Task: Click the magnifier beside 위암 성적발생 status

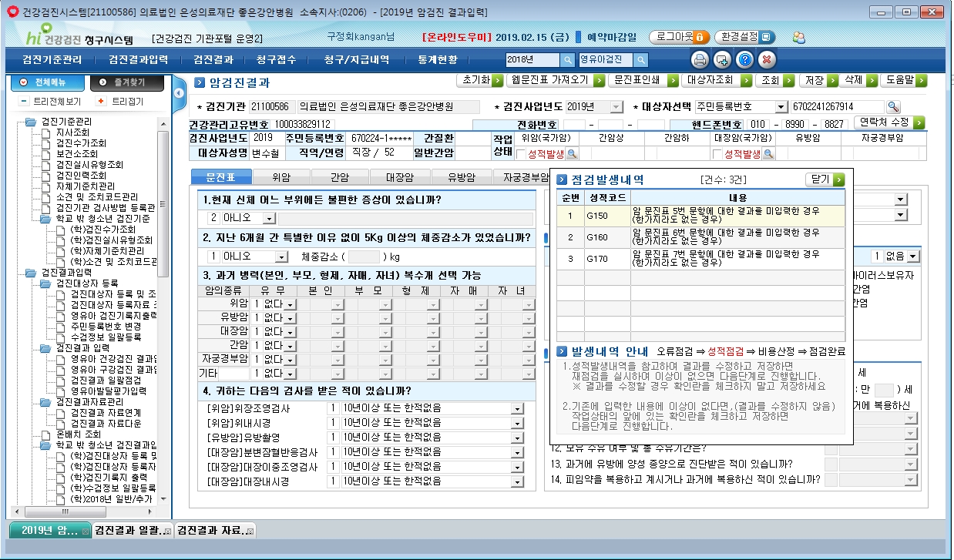Action: [x=572, y=154]
